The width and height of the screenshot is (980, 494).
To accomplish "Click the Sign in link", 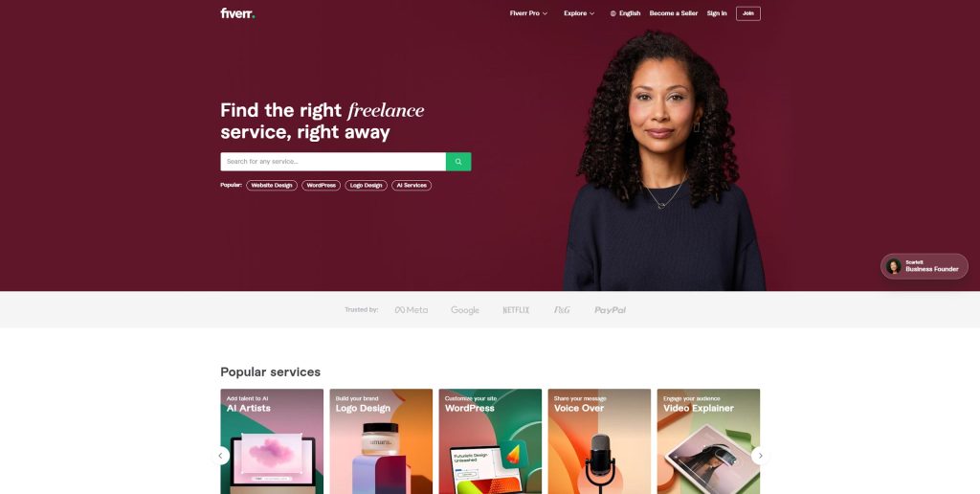I will (716, 13).
